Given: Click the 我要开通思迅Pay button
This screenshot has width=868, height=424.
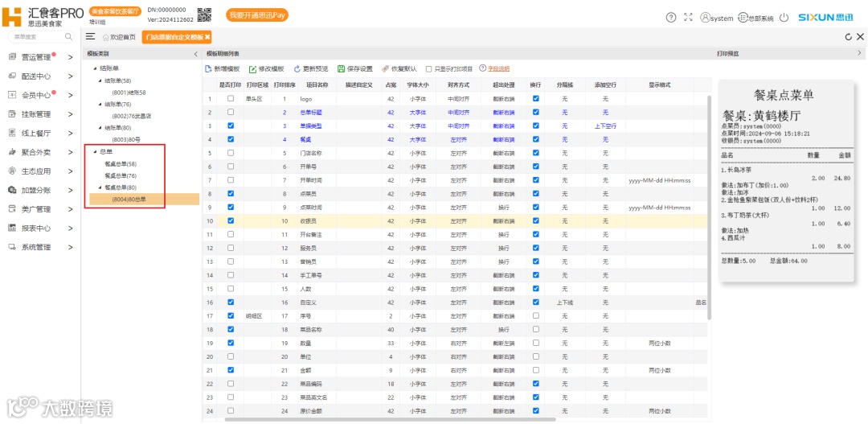Looking at the screenshot, I should (257, 15).
